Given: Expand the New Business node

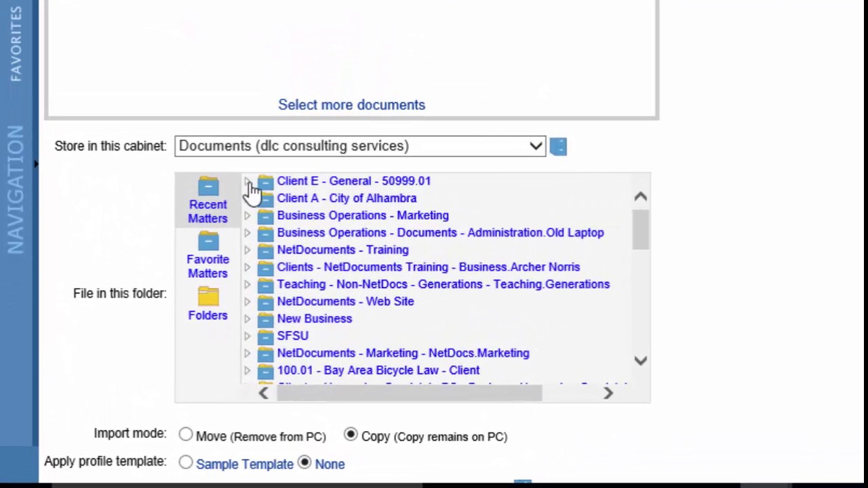Looking at the screenshot, I should pyautogui.click(x=247, y=319).
